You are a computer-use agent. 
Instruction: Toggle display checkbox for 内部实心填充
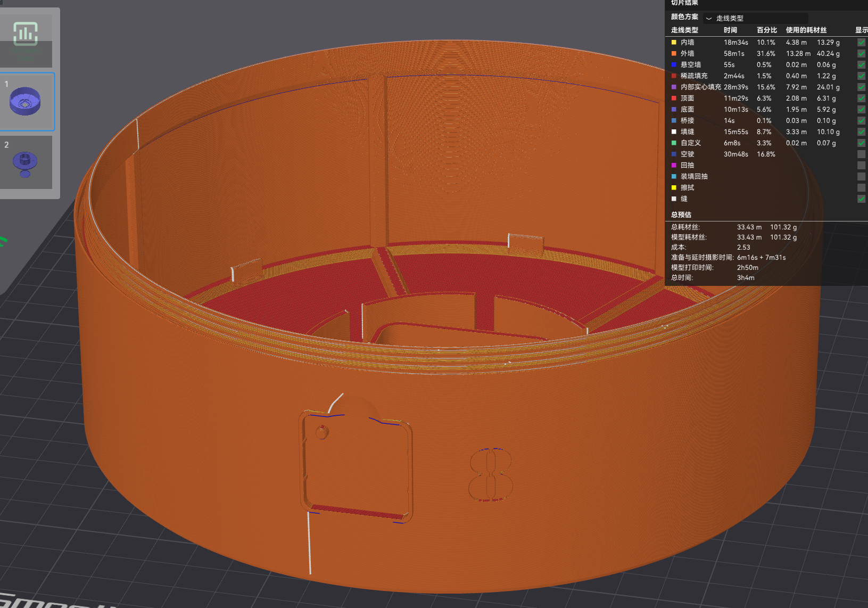click(861, 87)
